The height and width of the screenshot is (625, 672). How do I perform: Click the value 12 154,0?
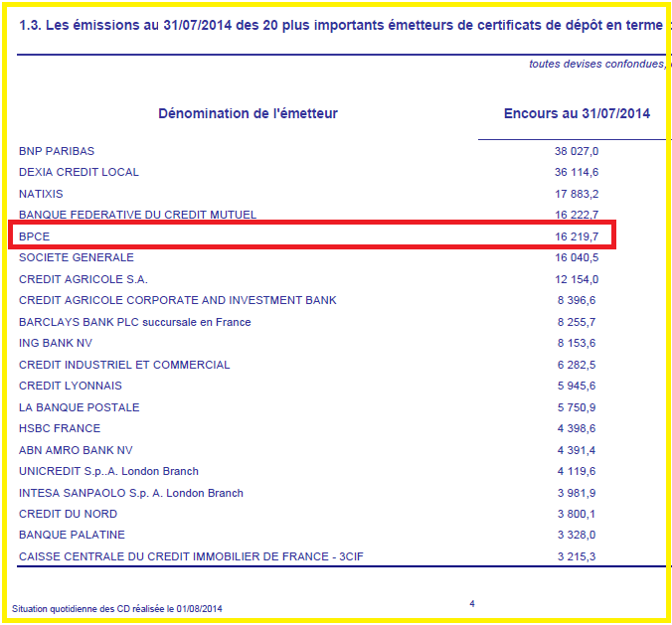click(x=577, y=279)
